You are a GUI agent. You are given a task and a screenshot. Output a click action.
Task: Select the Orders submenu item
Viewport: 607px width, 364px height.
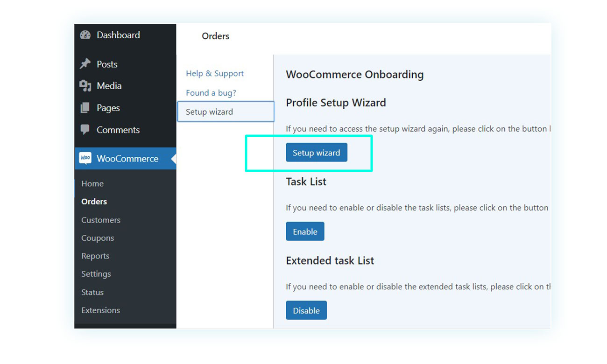click(94, 202)
